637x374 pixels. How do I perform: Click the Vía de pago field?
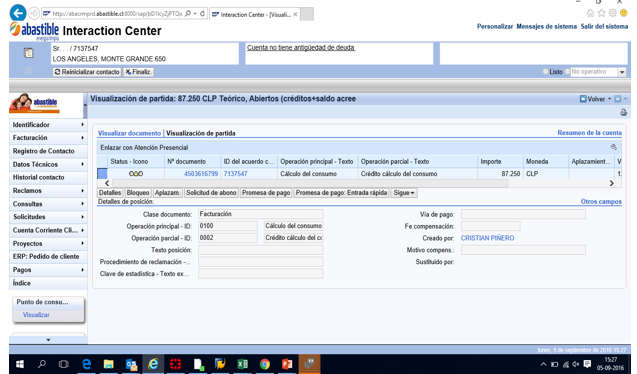(523, 214)
